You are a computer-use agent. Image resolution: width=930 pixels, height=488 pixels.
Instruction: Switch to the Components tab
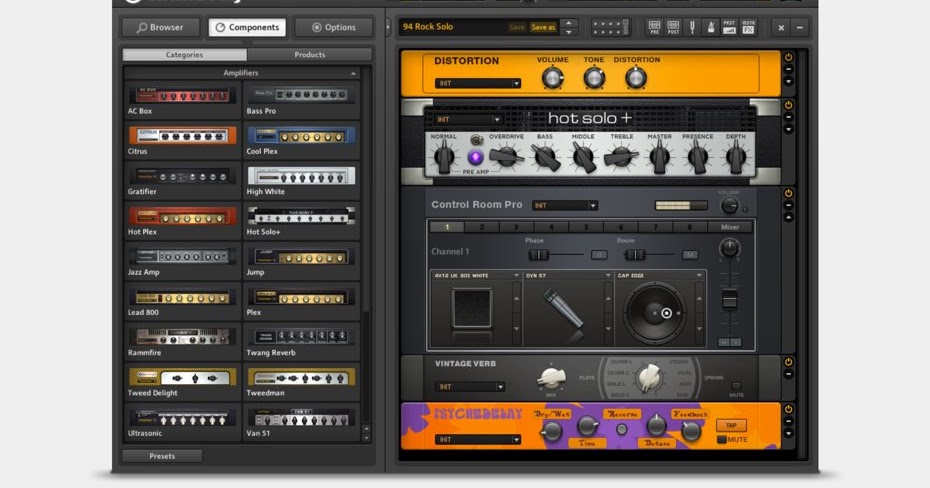click(247, 27)
